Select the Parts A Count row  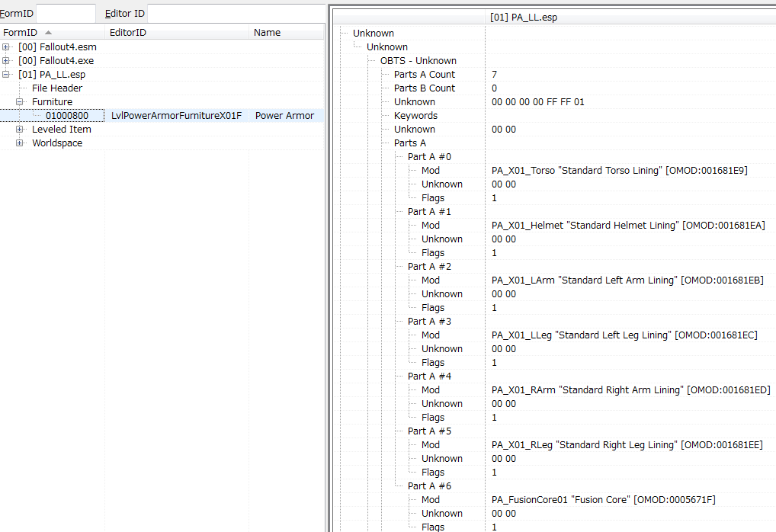tap(424, 74)
